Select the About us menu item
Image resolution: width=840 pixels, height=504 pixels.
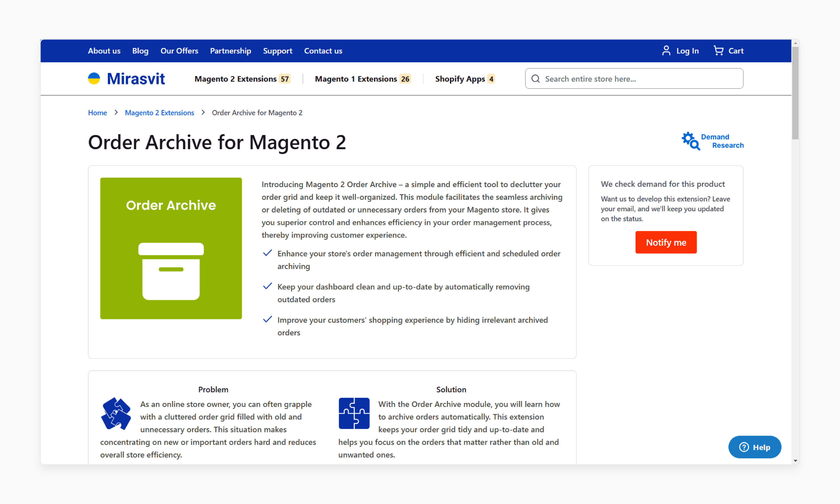[x=103, y=50]
